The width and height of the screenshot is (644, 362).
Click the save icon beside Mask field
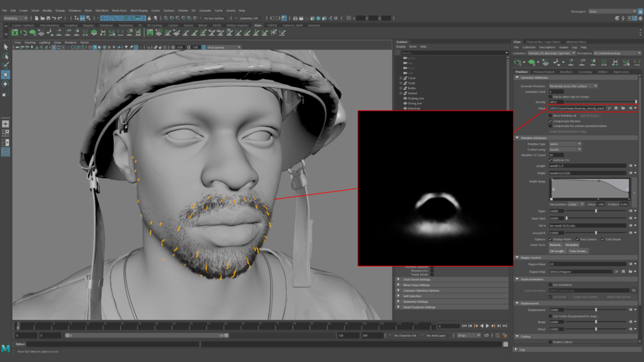tap(616, 108)
